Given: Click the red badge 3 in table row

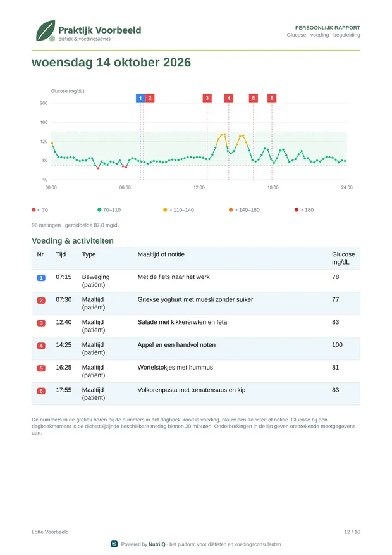Looking at the screenshot, I should pos(41,323).
